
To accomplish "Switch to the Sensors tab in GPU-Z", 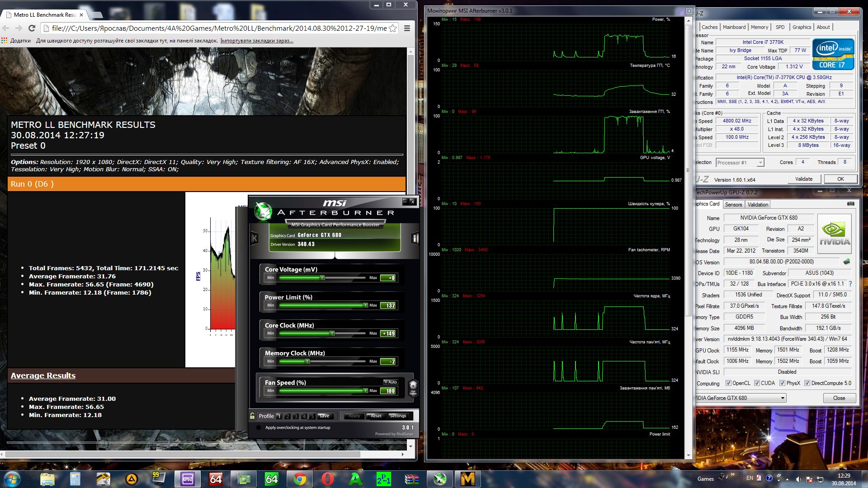I will coord(733,205).
